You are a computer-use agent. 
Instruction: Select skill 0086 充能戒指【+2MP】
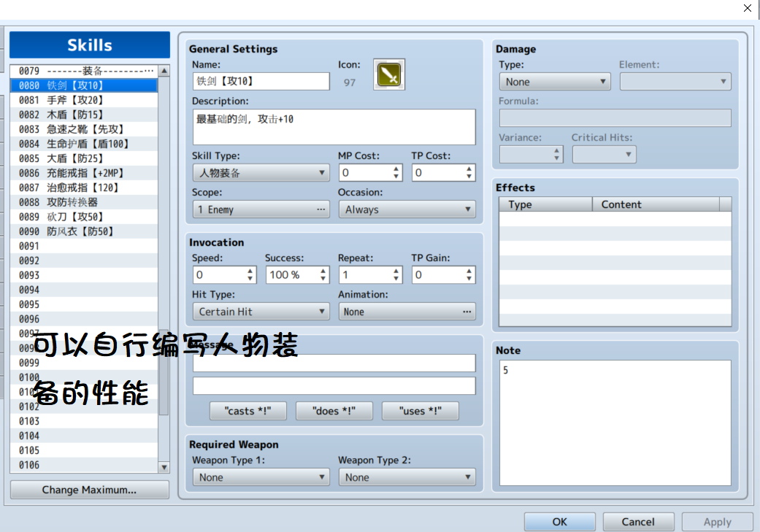click(84, 173)
